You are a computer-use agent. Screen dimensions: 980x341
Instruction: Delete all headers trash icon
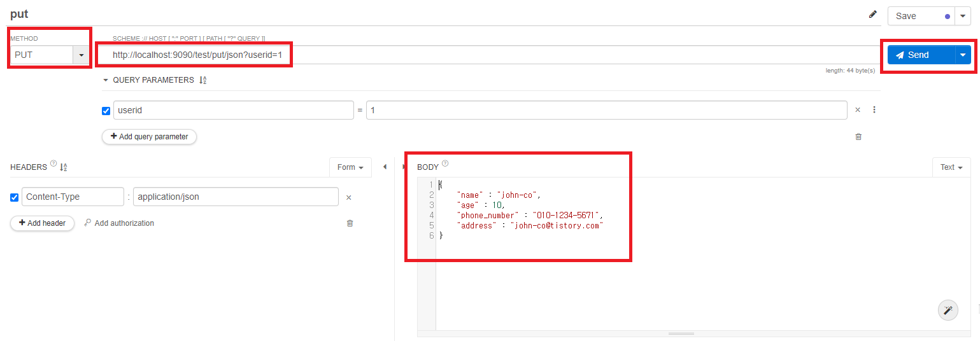pyautogui.click(x=350, y=223)
